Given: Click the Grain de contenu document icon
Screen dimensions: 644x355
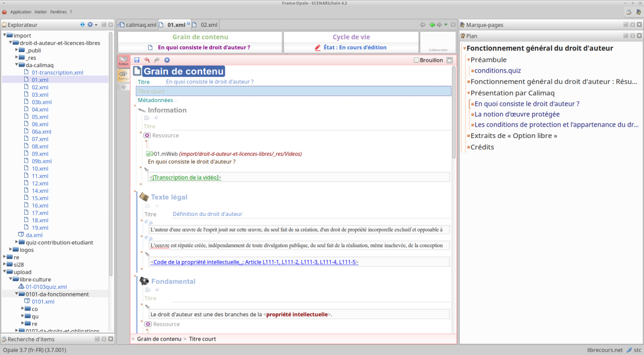Looking at the screenshot, I should [137, 71].
